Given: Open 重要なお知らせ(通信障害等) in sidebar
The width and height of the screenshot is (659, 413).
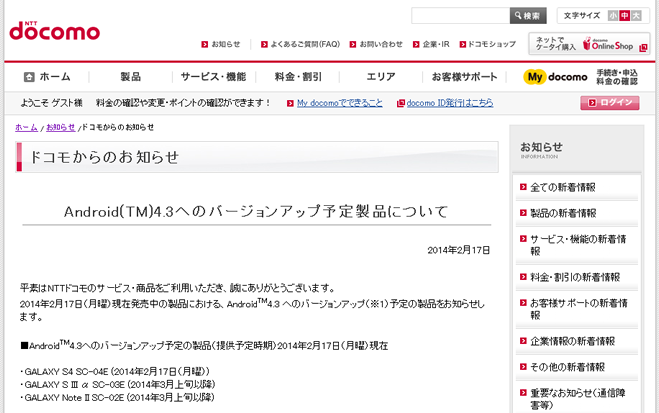Looking at the screenshot, I should [578, 399].
